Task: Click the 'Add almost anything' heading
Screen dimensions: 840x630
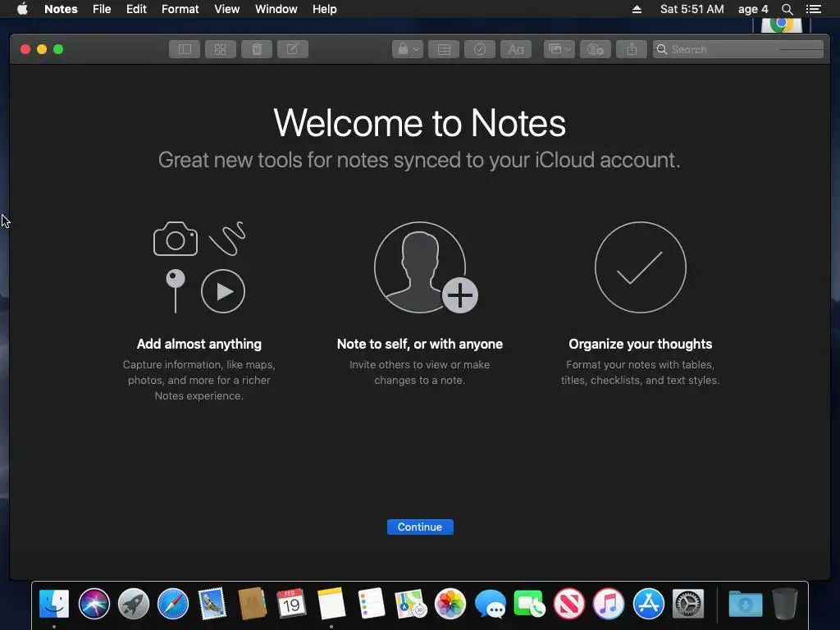Action: 199,344
